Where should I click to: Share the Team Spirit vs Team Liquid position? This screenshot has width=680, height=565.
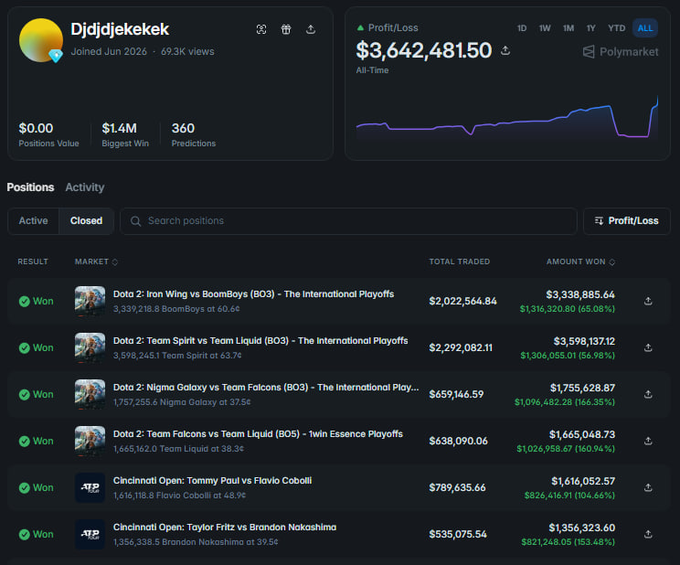pyautogui.click(x=648, y=348)
